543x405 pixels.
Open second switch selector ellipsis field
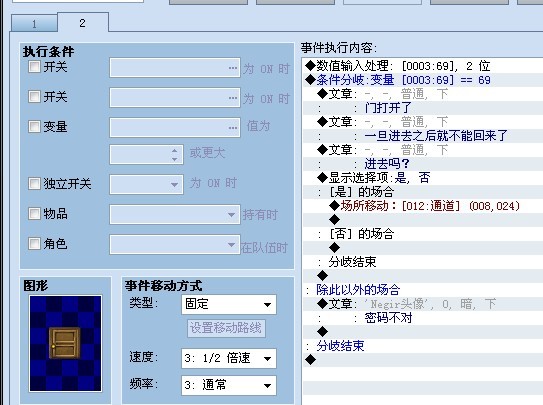pos(175,98)
